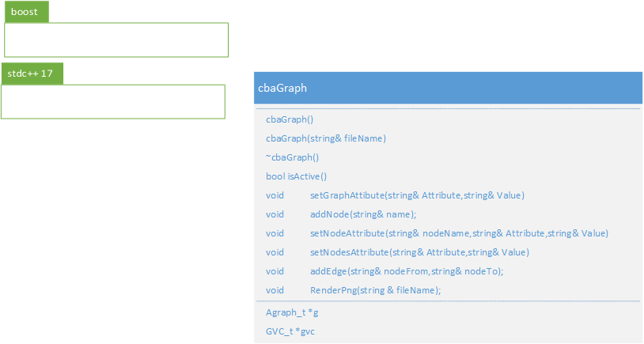
Task: Click the cbaGraph() default constructor entry
Action: click(x=290, y=119)
